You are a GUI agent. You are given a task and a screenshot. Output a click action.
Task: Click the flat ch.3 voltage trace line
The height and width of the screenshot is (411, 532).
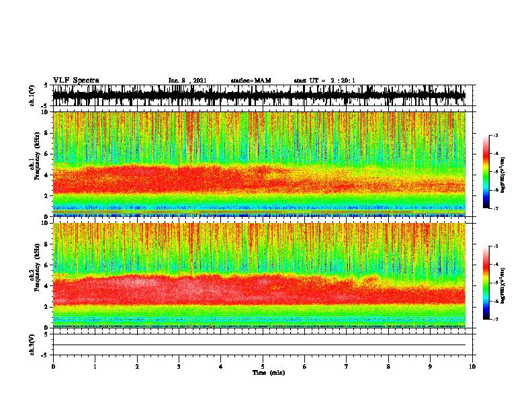[259, 345]
